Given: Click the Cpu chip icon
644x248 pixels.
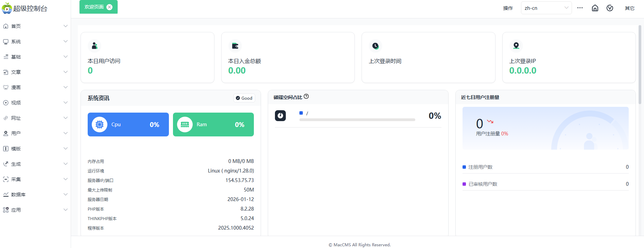Looking at the screenshot, I should tap(100, 125).
